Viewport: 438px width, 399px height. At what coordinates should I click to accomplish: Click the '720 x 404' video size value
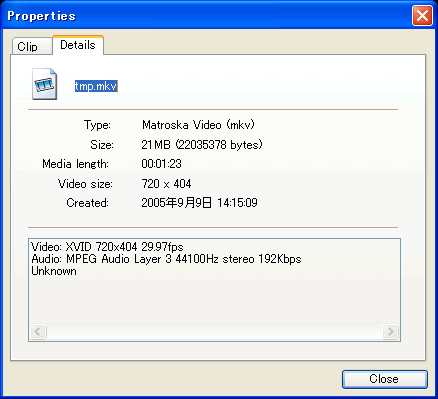click(x=166, y=184)
